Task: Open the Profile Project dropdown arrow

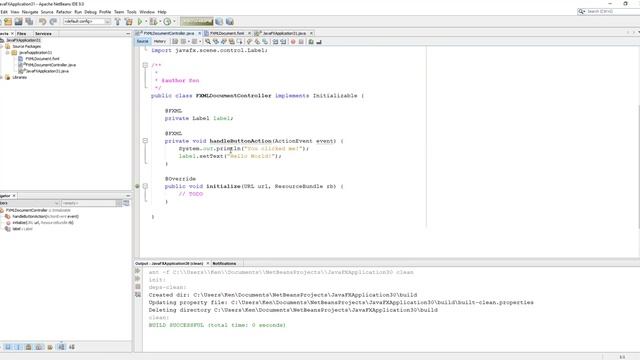Action: coord(174,21)
